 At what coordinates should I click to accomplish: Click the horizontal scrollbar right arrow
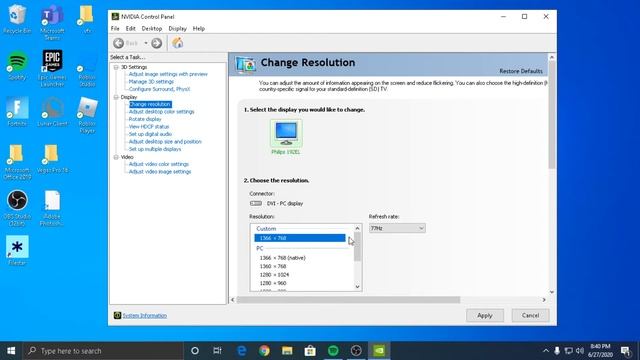(544, 300)
